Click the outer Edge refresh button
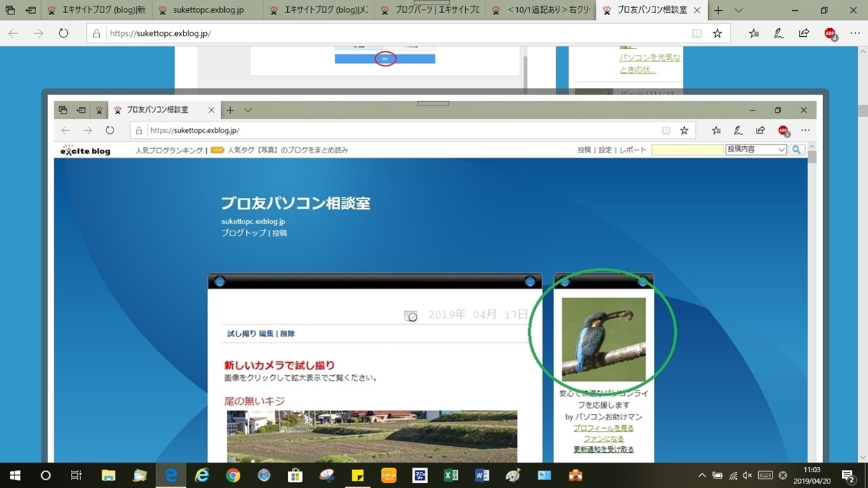Screen dimensions: 868x488 [x=63, y=33]
